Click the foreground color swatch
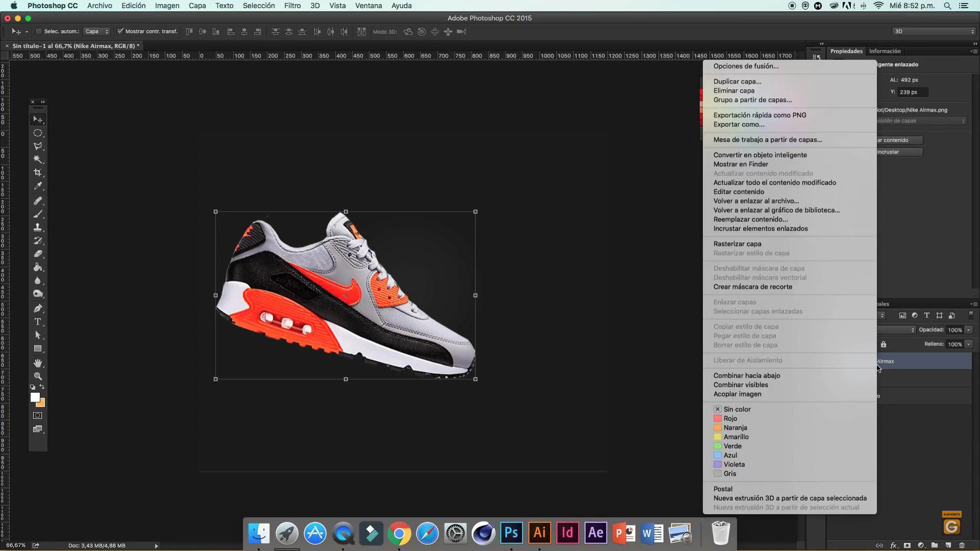This screenshot has width=980, height=551. tap(35, 397)
